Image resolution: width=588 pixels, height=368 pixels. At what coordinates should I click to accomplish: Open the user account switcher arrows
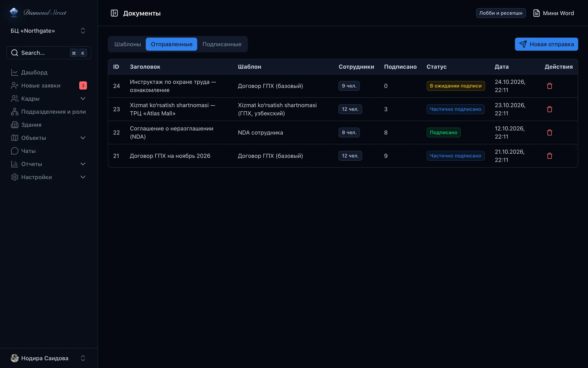tap(83, 358)
